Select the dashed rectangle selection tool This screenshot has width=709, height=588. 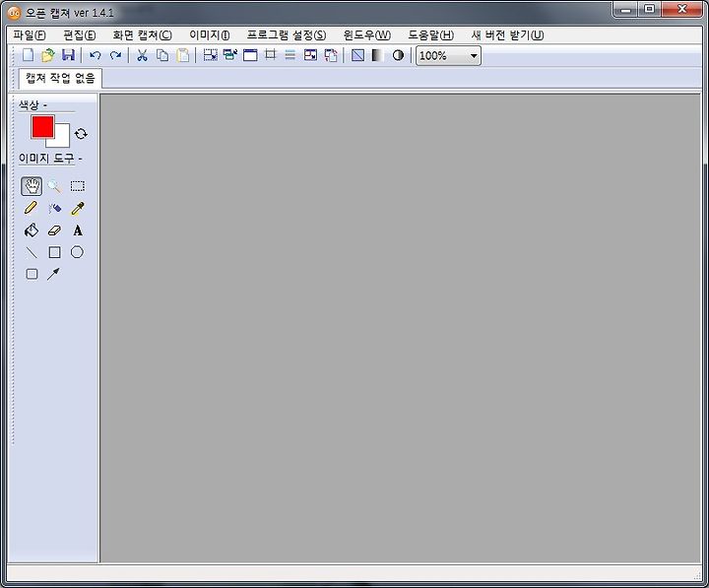78,186
